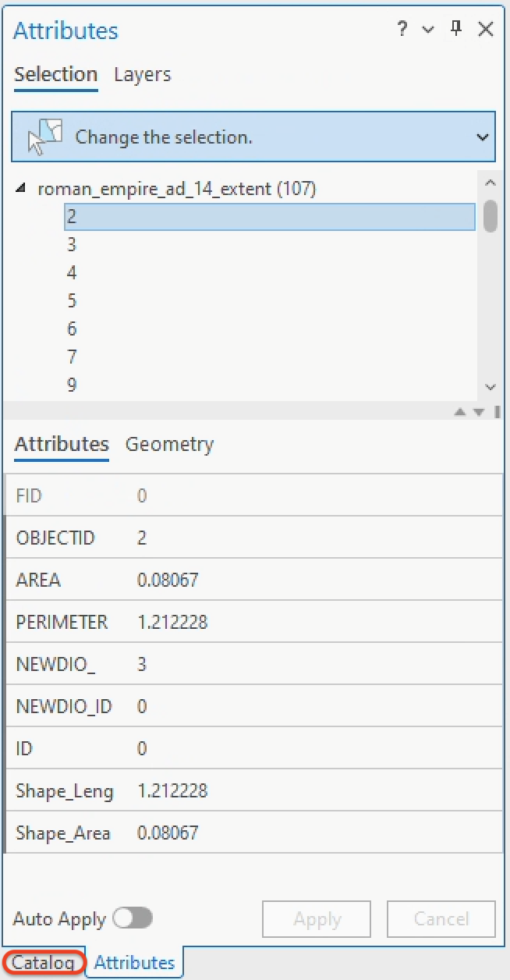Click the selection tool icon
The image size is (510, 980).
click(x=44, y=137)
